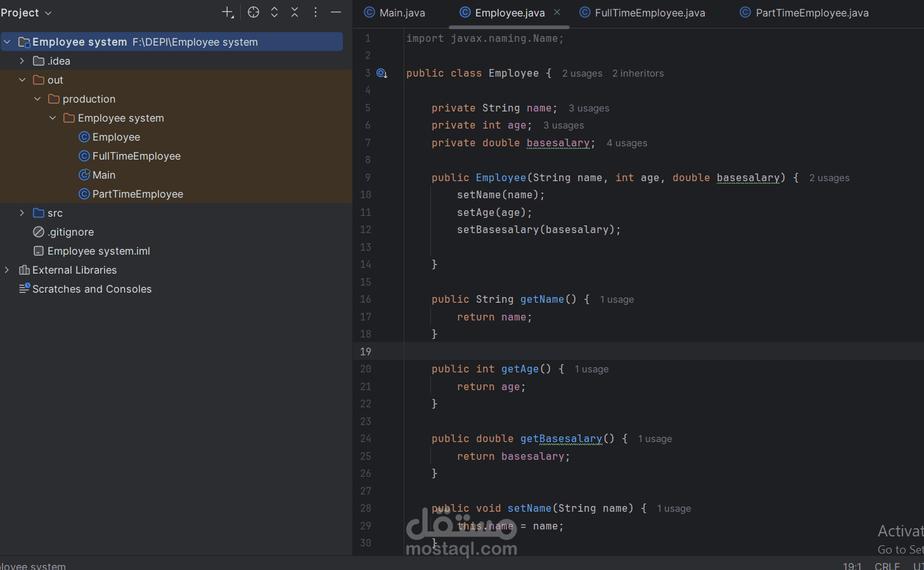Click '2 usages' beside the Employee constructor
This screenshot has height=570, width=924.
[x=829, y=178]
